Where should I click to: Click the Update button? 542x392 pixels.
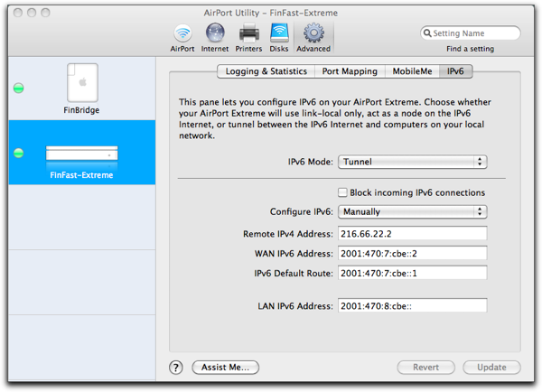point(491,367)
